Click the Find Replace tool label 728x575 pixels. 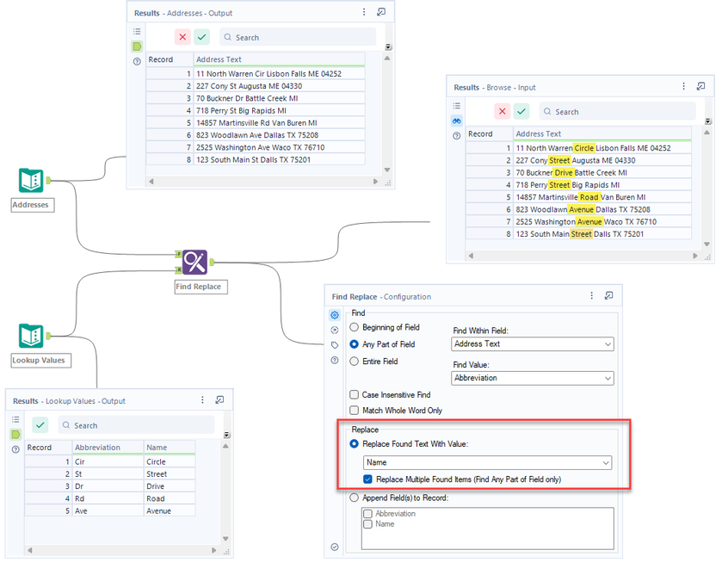[x=201, y=287]
